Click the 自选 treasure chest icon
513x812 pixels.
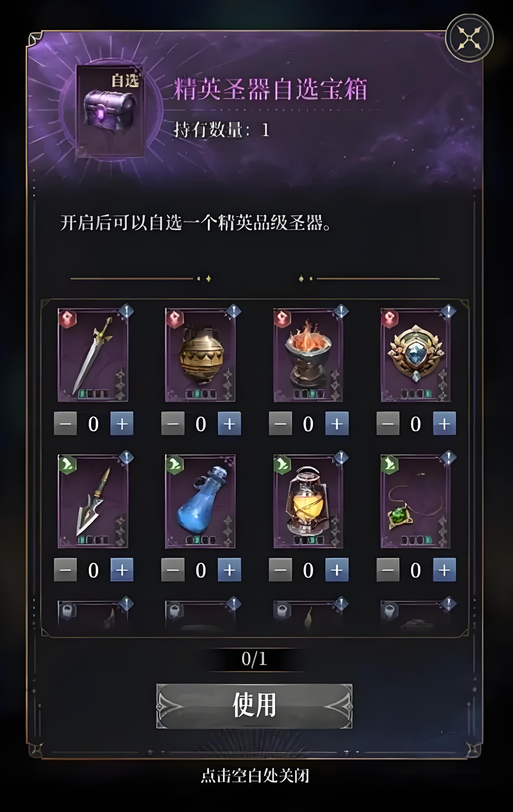[110, 111]
